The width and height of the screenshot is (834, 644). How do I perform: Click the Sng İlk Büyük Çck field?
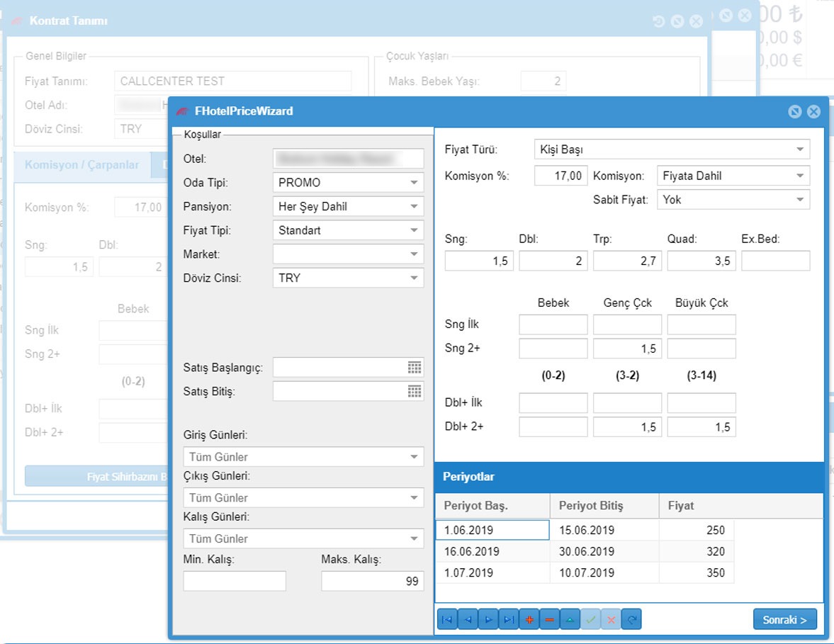click(x=701, y=324)
